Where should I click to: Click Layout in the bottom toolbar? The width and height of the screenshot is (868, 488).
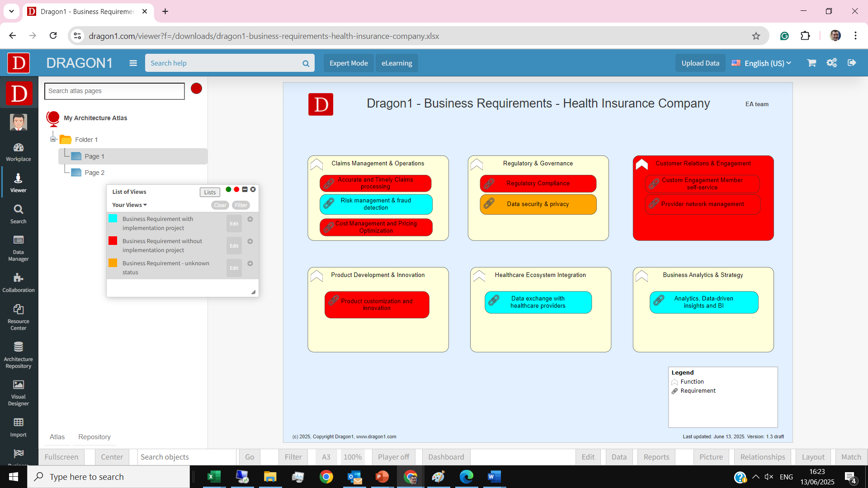coord(813,457)
